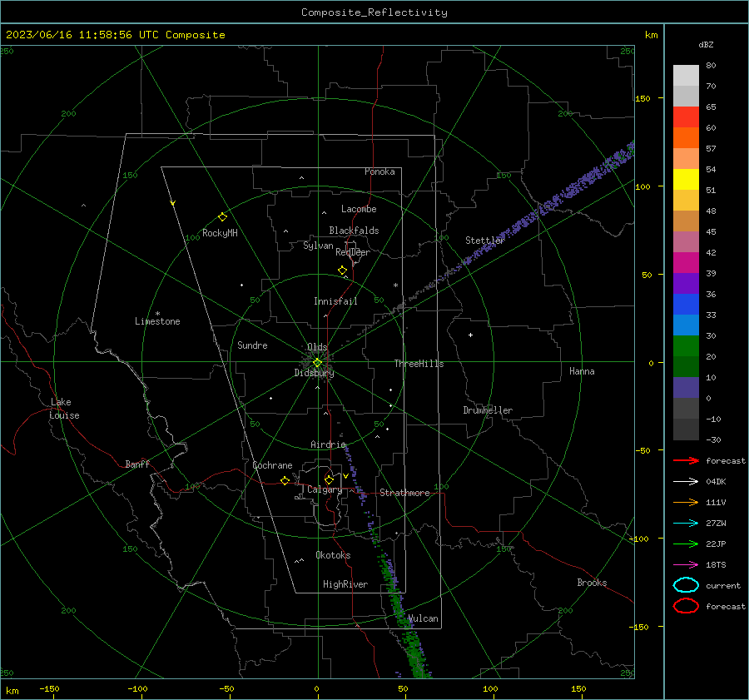This screenshot has width=749, height=700.
Task: Click the Lacombe city label
Action: [359, 209]
